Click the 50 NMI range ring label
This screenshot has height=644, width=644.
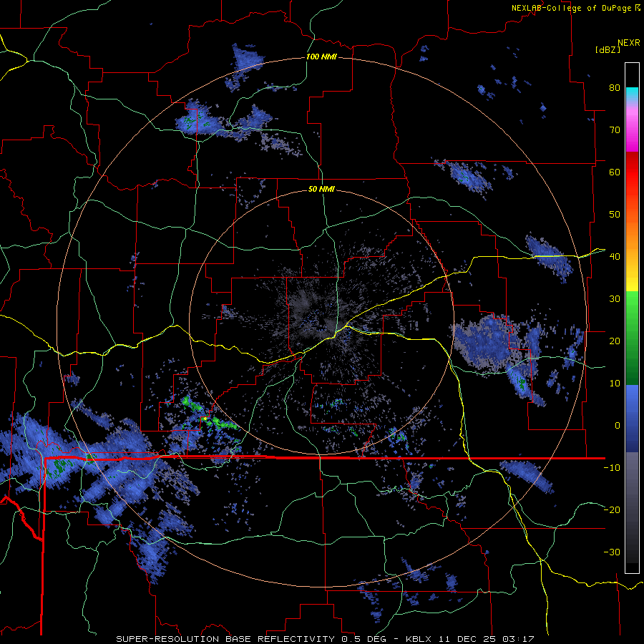pos(321,190)
